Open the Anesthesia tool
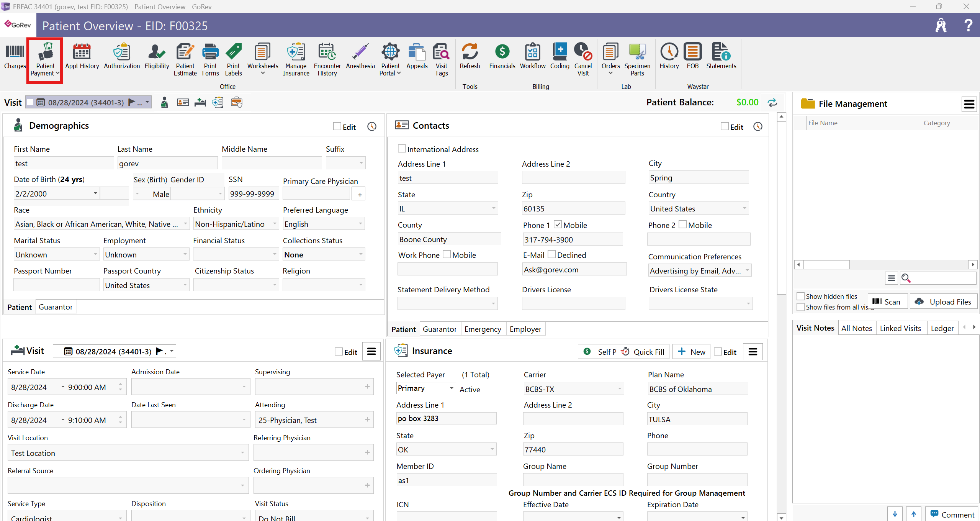Image resolution: width=980 pixels, height=521 pixels. click(360, 57)
